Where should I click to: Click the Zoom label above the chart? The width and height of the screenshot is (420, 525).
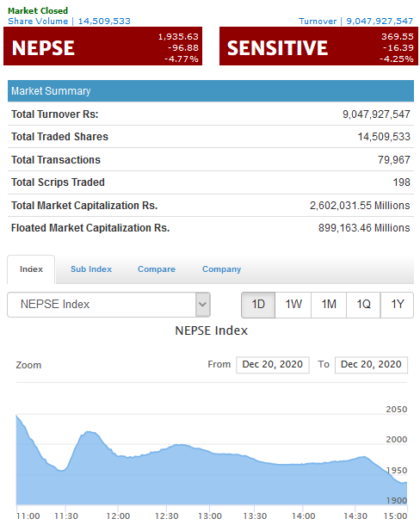[x=28, y=365]
